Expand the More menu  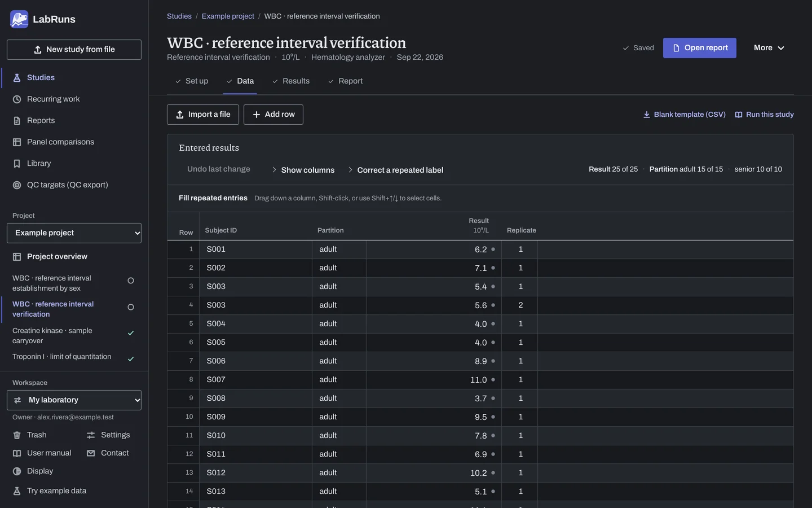[x=769, y=48]
